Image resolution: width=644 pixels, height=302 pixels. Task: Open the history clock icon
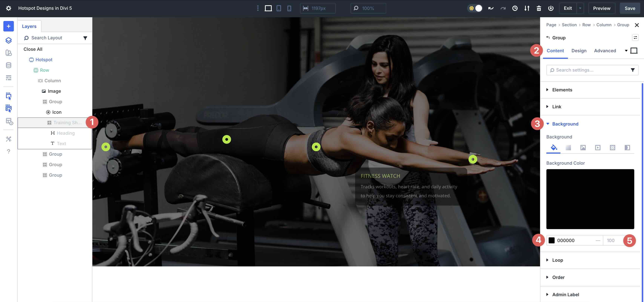(x=515, y=8)
